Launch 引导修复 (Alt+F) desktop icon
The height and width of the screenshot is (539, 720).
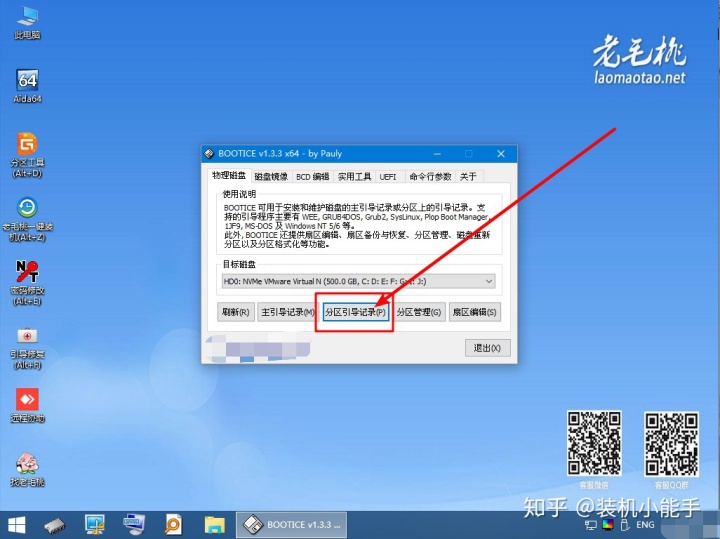click(x=27, y=348)
